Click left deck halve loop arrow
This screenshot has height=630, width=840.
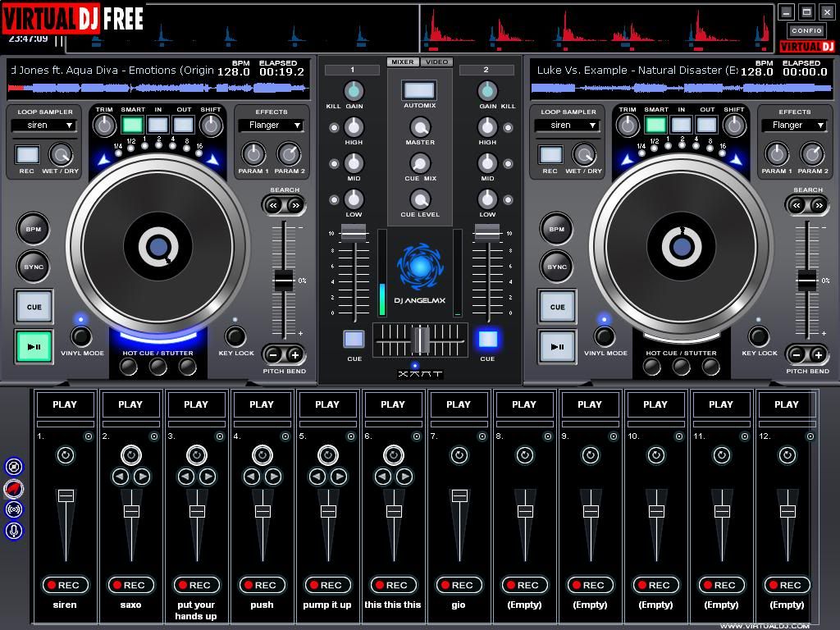(104, 159)
